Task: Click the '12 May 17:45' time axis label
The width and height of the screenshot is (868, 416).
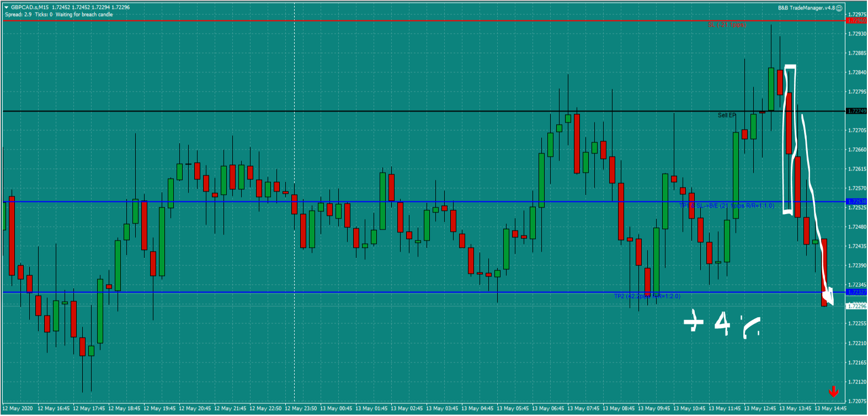Action: click(x=89, y=408)
